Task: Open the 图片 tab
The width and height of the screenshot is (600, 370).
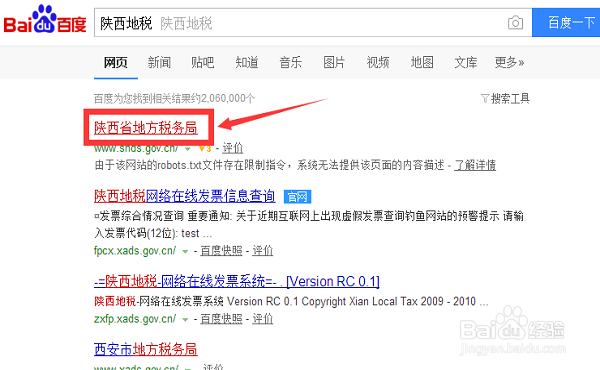Action: (334, 62)
